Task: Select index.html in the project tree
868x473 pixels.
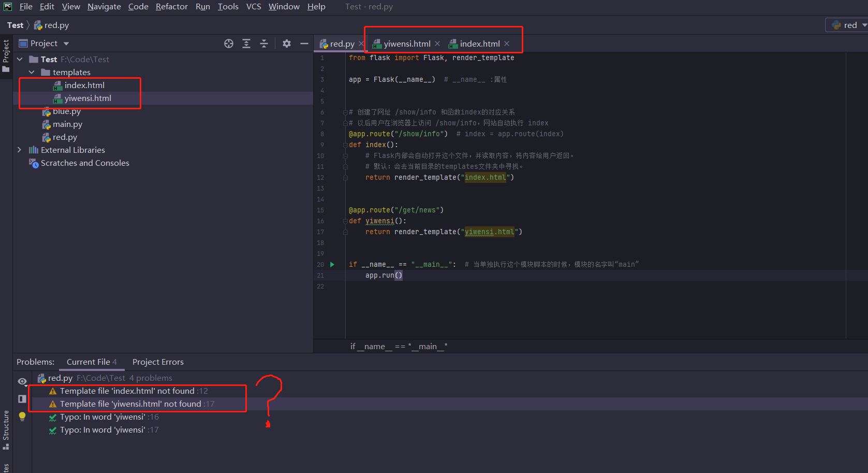Action: click(x=84, y=85)
